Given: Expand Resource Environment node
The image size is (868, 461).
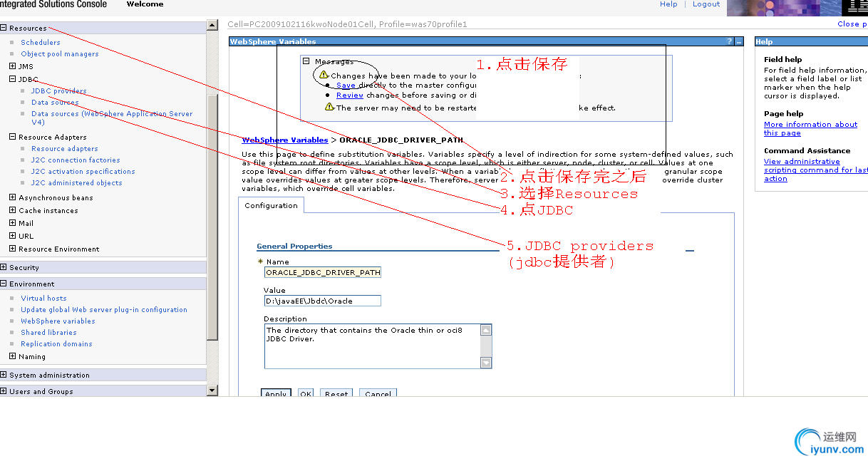Looking at the screenshot, I should [x=12, y=249].
